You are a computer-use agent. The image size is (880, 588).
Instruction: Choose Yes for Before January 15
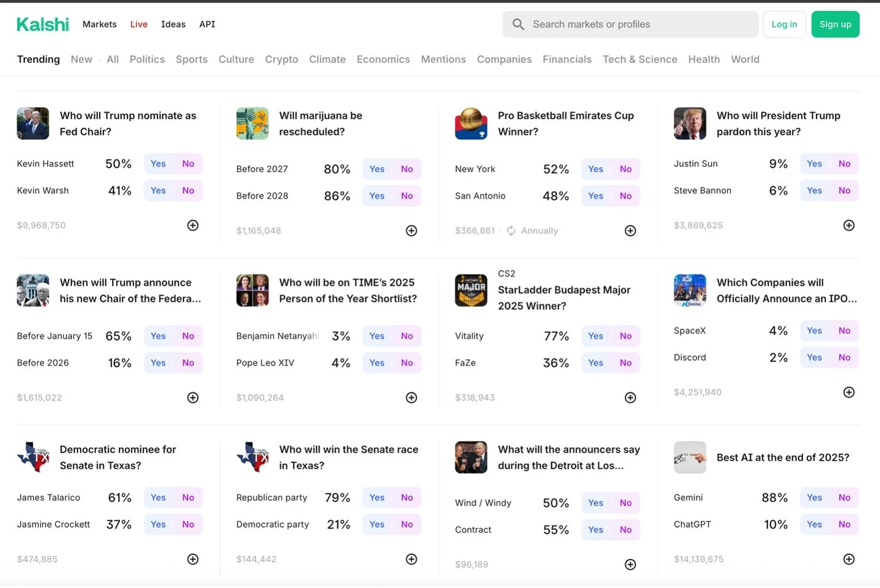click(158, 336)
